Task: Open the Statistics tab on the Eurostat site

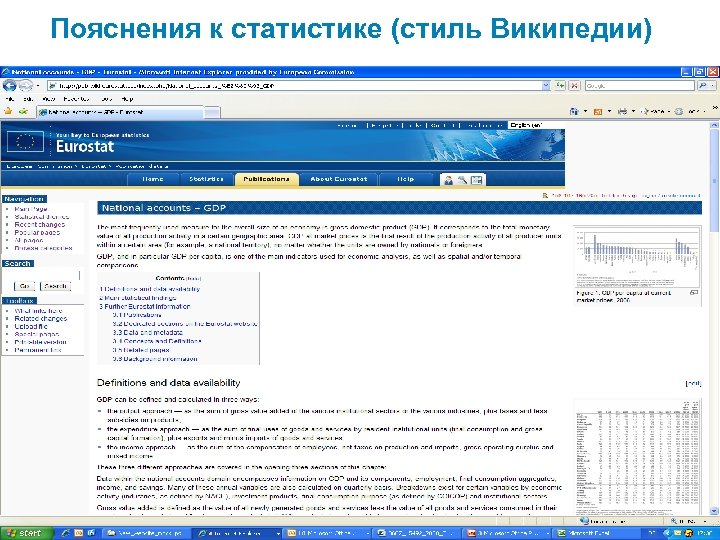Action: [206, 179]
